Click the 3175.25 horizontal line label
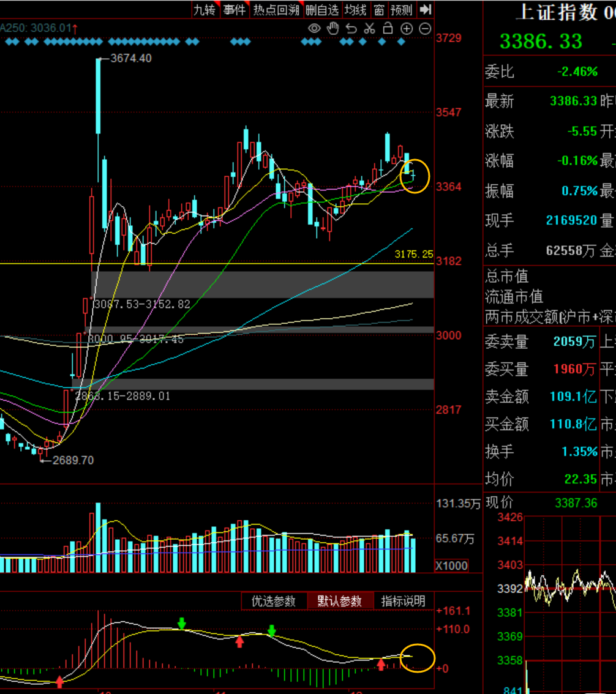 [x=413, y=254]
